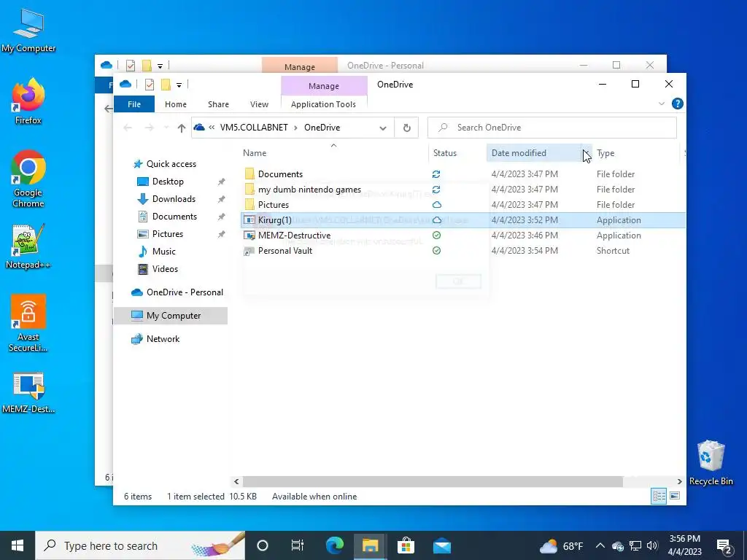The width and height of the screenshot is (747, 560).
Task: Select the Documents folder in file list
Action: point(280,174)
